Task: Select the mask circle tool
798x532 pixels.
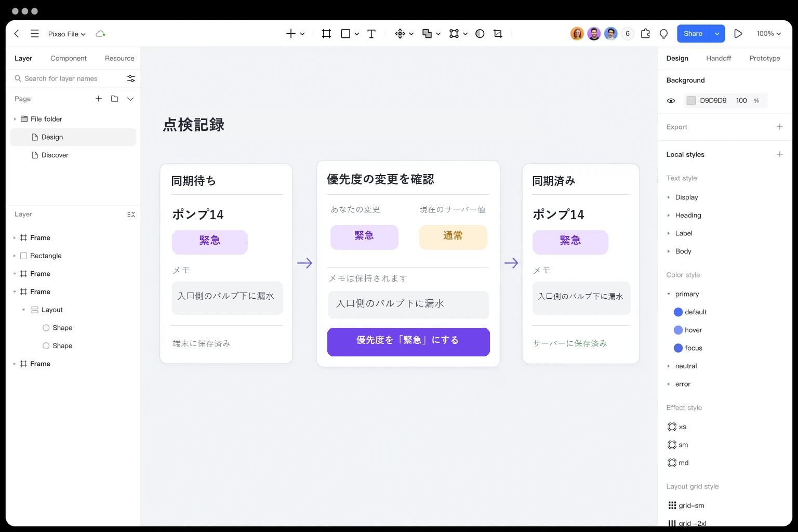Action: pos(480,34)
